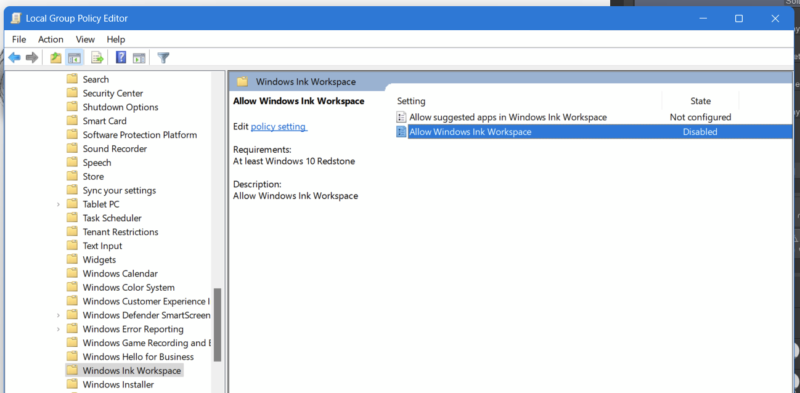Open the Help toolbar icon
Image resolution: width=800 pixels, height=393 pixels.
click(121, 58)
